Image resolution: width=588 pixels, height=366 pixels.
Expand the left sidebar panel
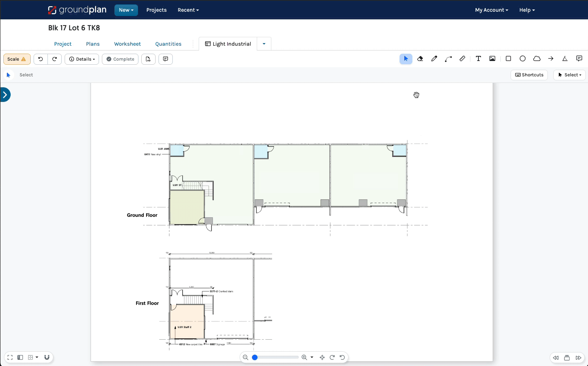tap(5, 95)
